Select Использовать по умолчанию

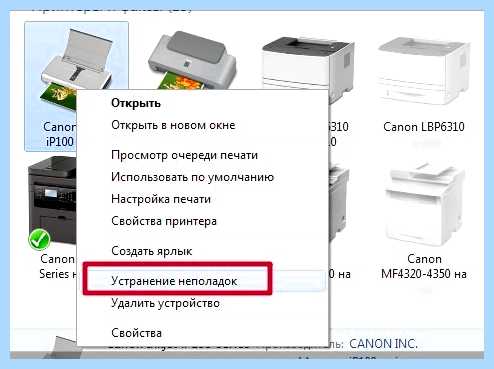pos(192,177)
